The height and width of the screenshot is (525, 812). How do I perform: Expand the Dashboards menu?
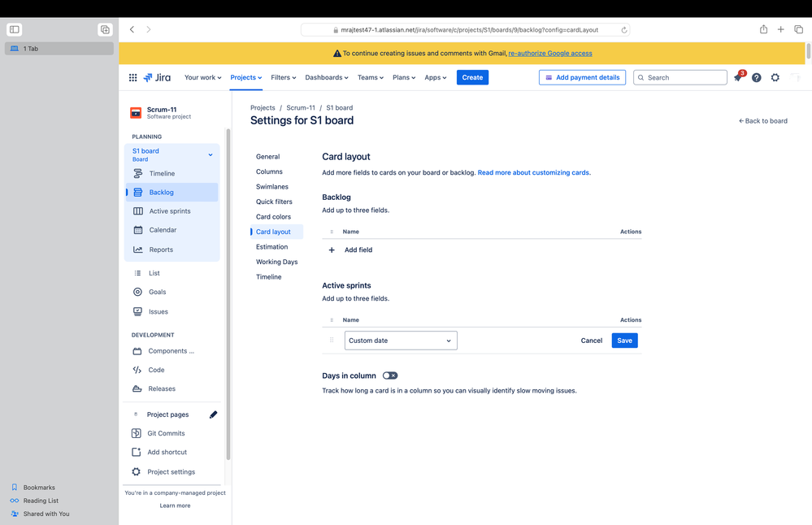point(326,78)
